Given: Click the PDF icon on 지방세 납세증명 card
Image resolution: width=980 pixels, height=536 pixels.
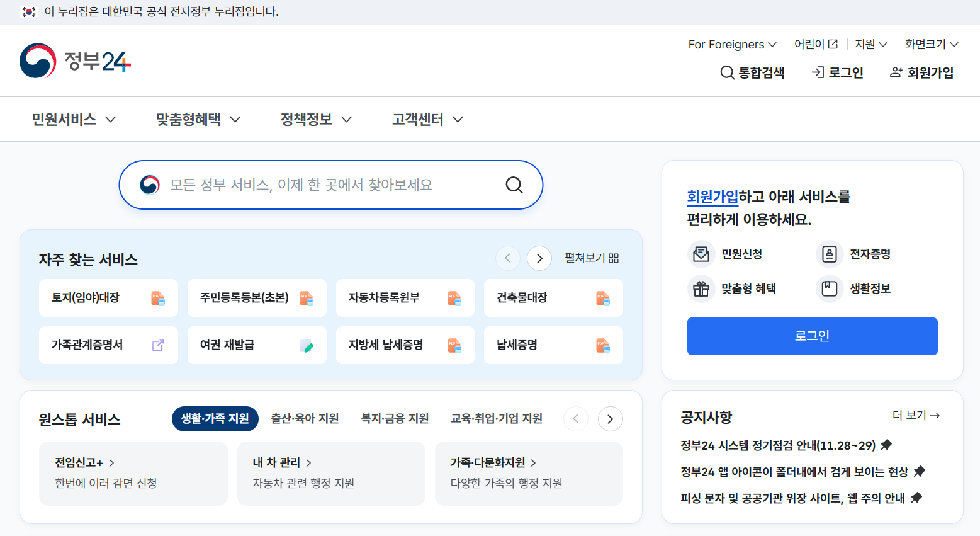Looking at the screenshot, I should pyautogui.click(x=454, y=345).
